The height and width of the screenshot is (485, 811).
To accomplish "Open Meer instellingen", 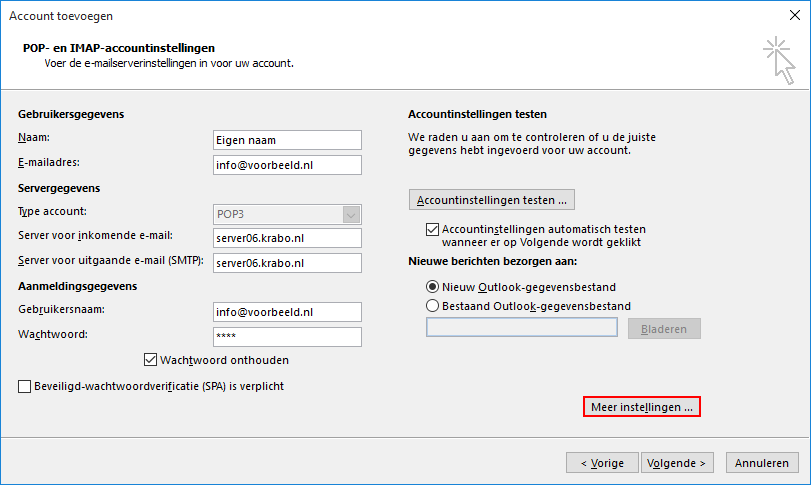I will (641, 408).
